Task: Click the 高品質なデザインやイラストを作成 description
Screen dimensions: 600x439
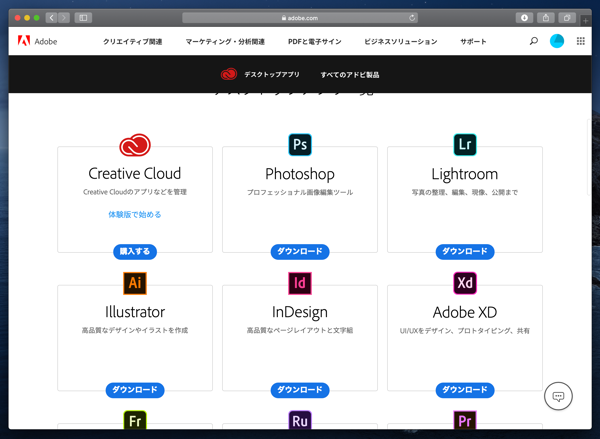Action: click(x=135, y=330)
